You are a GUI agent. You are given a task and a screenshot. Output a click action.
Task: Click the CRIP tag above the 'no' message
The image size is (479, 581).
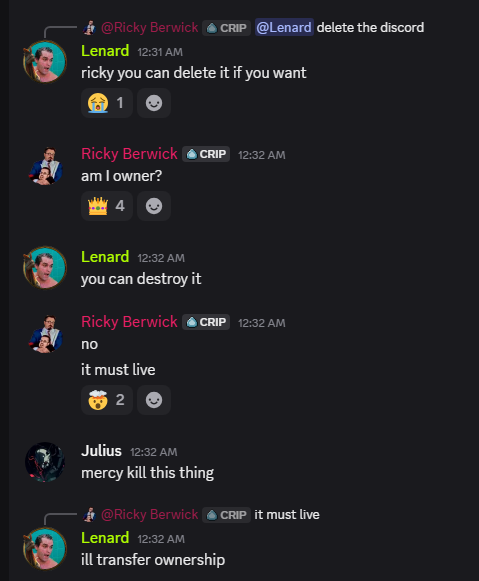pyautogui.click(x=206, y=322)
